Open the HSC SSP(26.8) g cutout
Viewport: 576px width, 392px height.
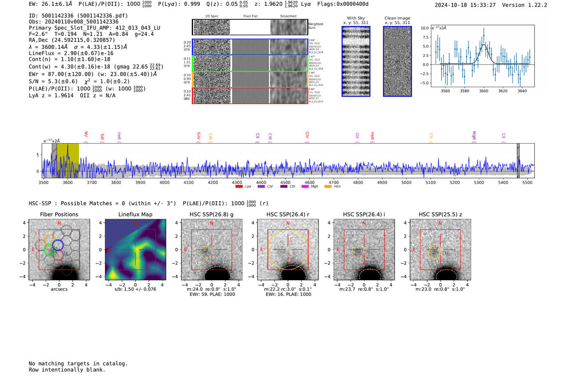[211, 250]
